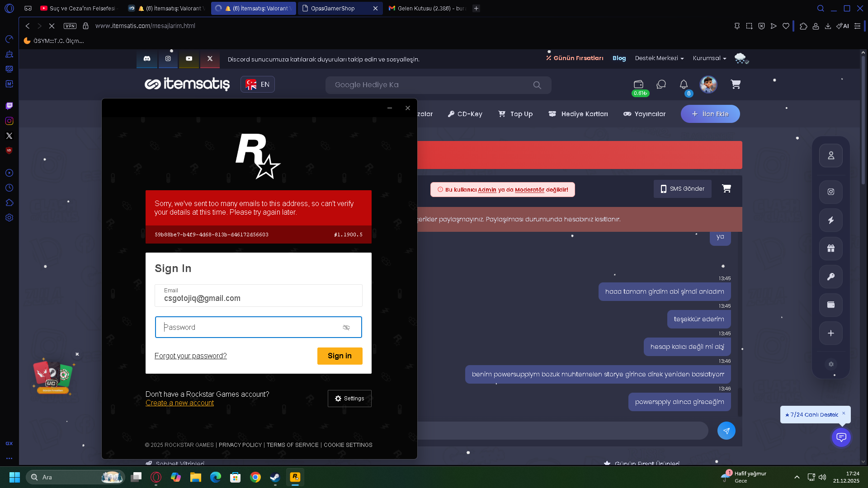The image size is (868, 488).
Task: Open Instagram in the Opera GX sidebar
Action: [9, 121]
